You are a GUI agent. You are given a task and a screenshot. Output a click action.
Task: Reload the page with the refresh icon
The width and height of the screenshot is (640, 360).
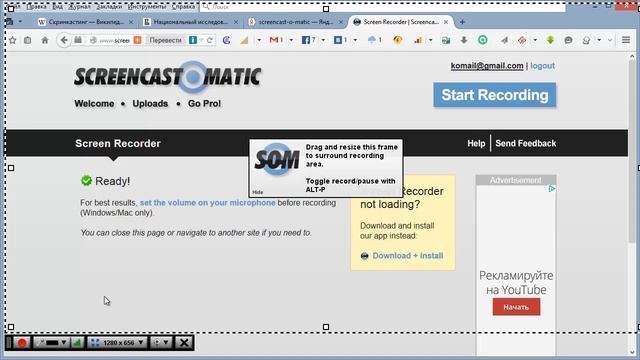(210, 40)
